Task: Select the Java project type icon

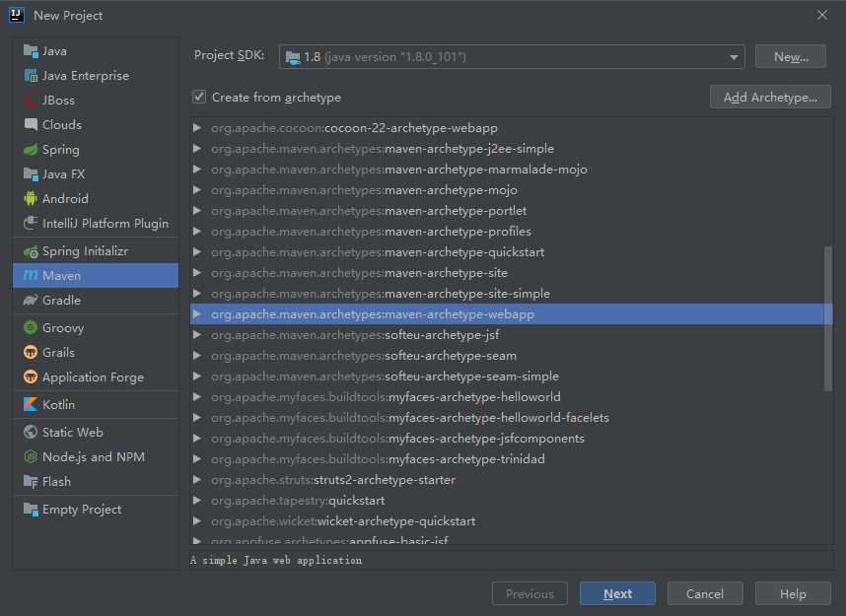Action: pos(31,51)
